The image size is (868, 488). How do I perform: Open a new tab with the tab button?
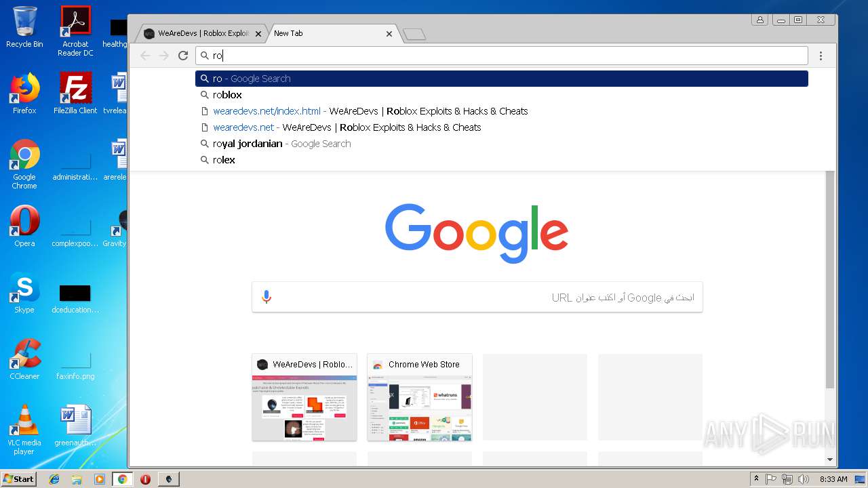tap(414, 34)
